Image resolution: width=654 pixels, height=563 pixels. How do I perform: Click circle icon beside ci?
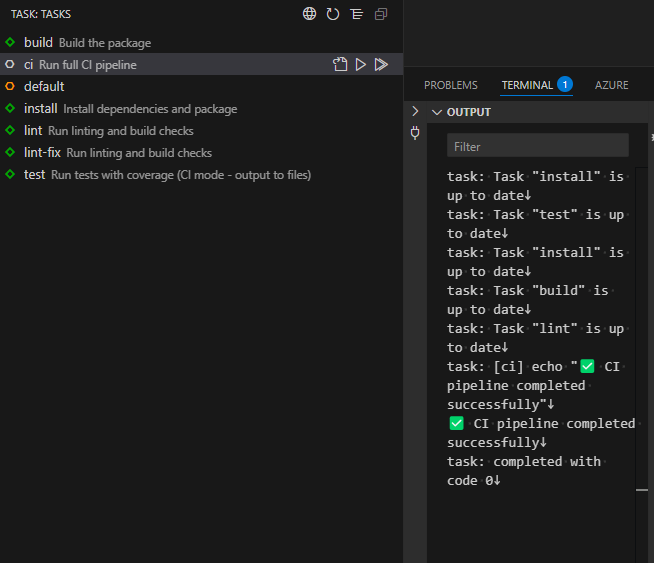coord(10,64)
